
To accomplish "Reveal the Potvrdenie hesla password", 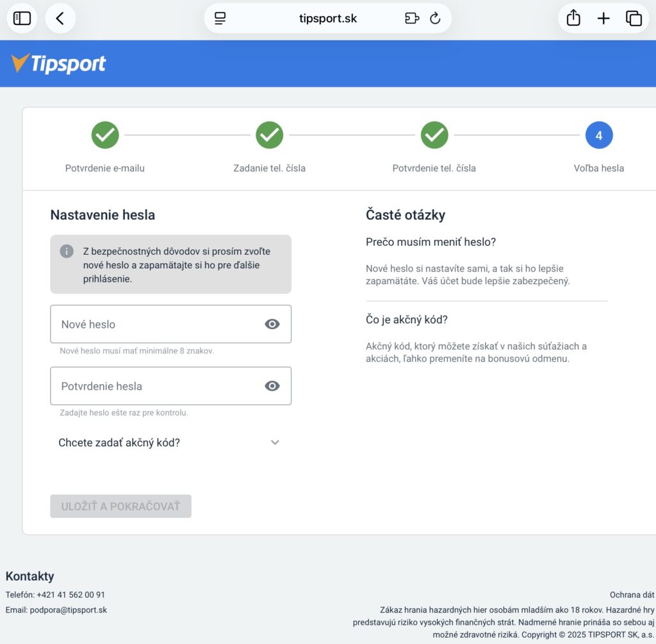I will pyautogui.click(x=272, y=385).
